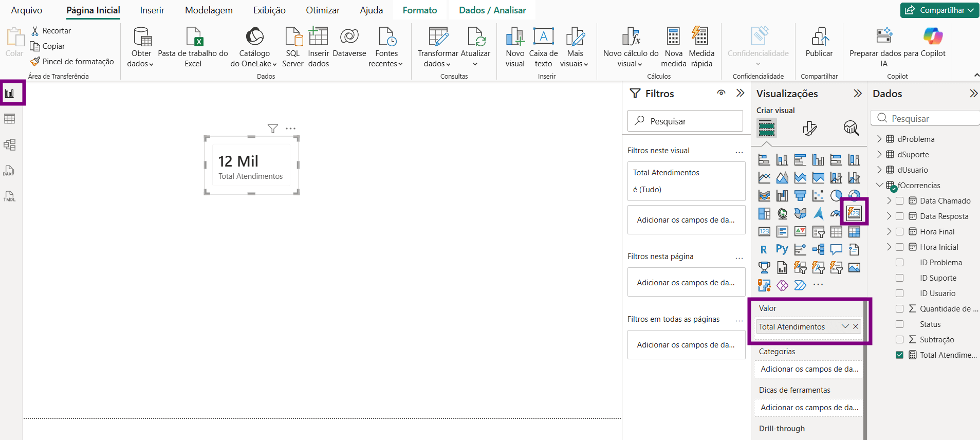Viewport: 980px width, 440px height.
Task: Open the Total Atendimentos field dropdown in Valor
Action: [x=845, y=326]
